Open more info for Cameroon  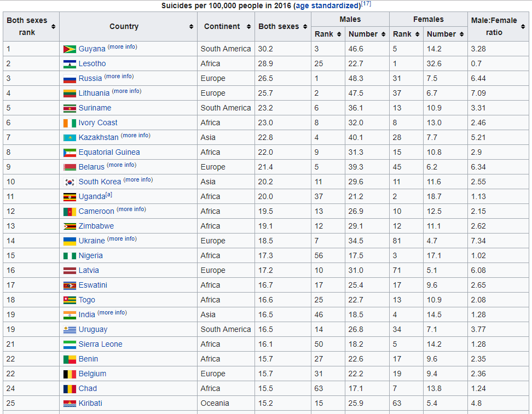pyautogui.click(x=131, y=209)
